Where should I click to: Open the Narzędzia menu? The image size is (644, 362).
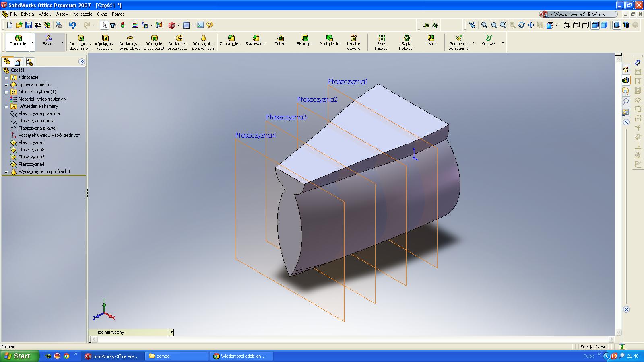[83, 14]
